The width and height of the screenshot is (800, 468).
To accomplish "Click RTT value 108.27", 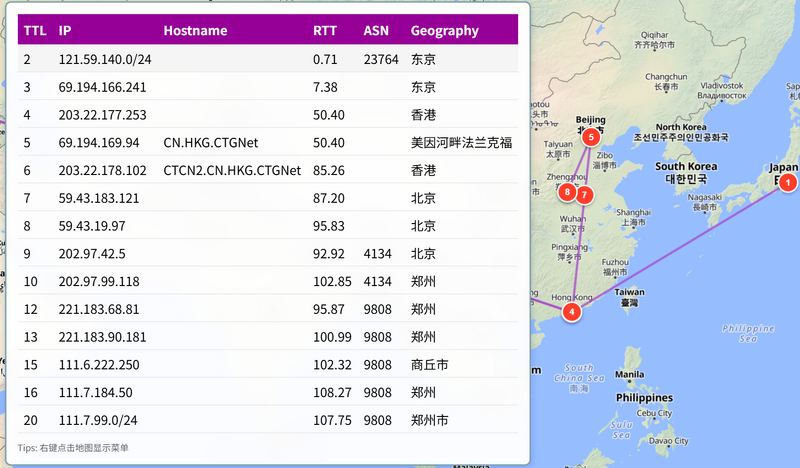I will tap(332, 392).
